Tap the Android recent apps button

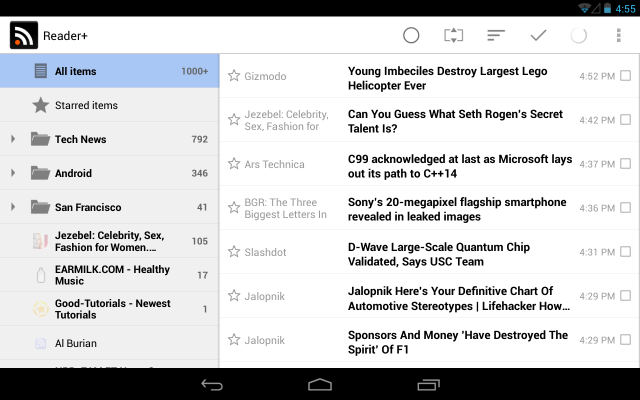[x=428, y=385]
